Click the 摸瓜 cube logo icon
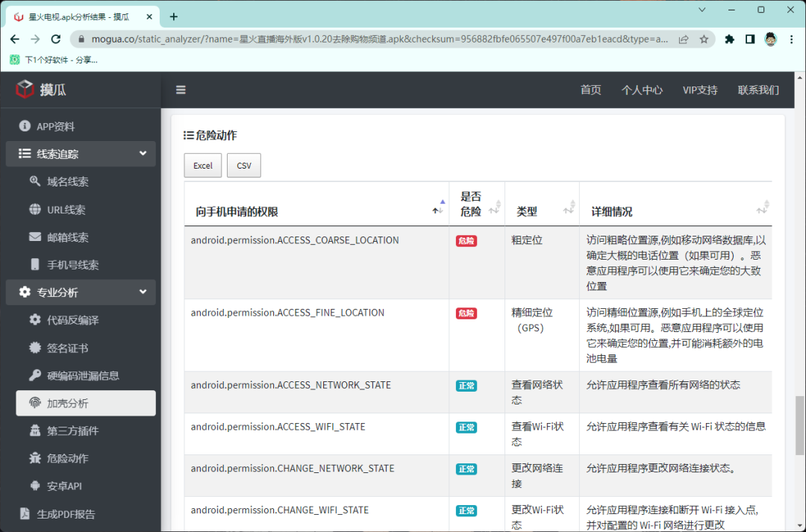The width and height of the screenshot is (806, 532). click(x=25, y=90)
